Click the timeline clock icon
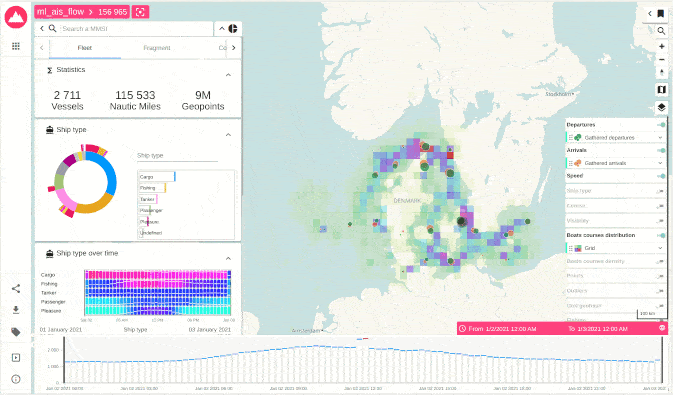Screen dimensions: 673x395 (462, 328)
